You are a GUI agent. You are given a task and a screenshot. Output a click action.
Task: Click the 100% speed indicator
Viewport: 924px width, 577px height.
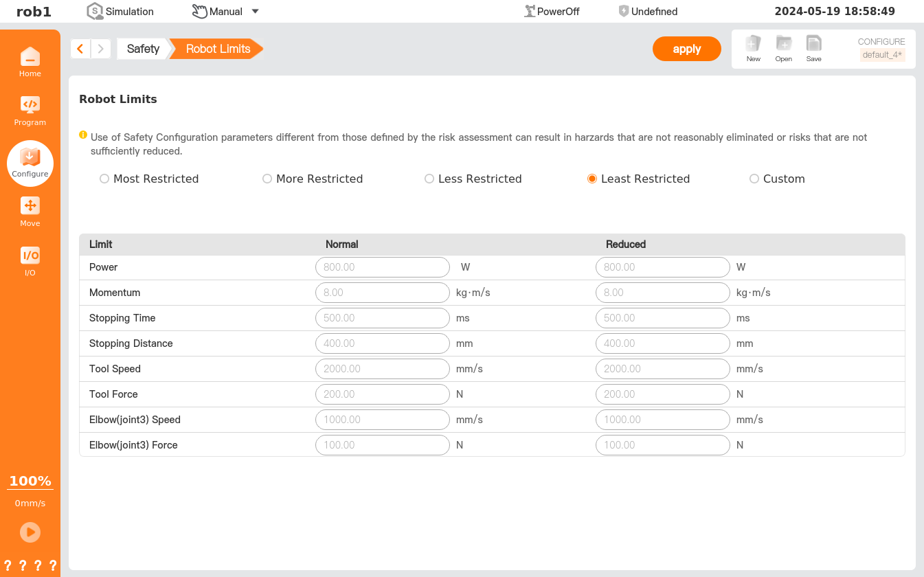(x=30, y=481)
